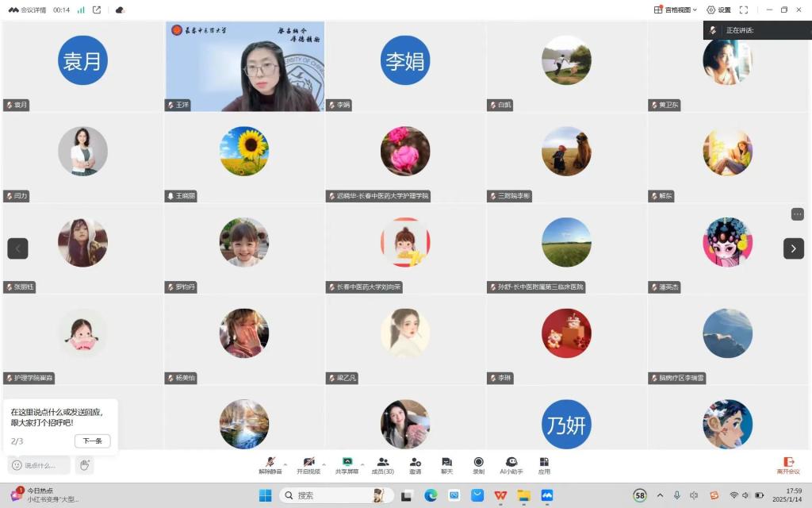The height and width of the screenshot is (508, 812).
Task: Expand the audio options arrow beside 解除静音
Action: coord(285,464)
